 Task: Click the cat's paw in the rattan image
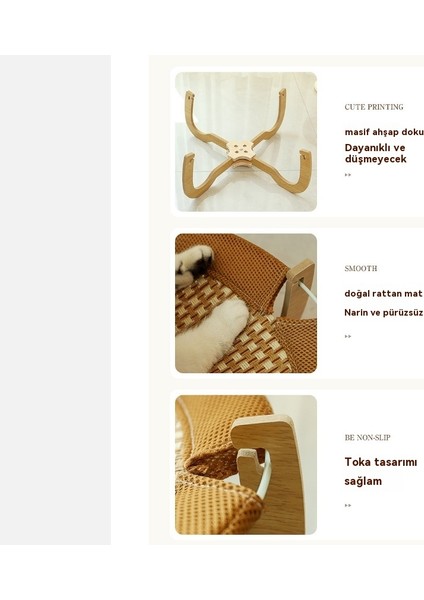pyautogui.click(x=195, y=265)
